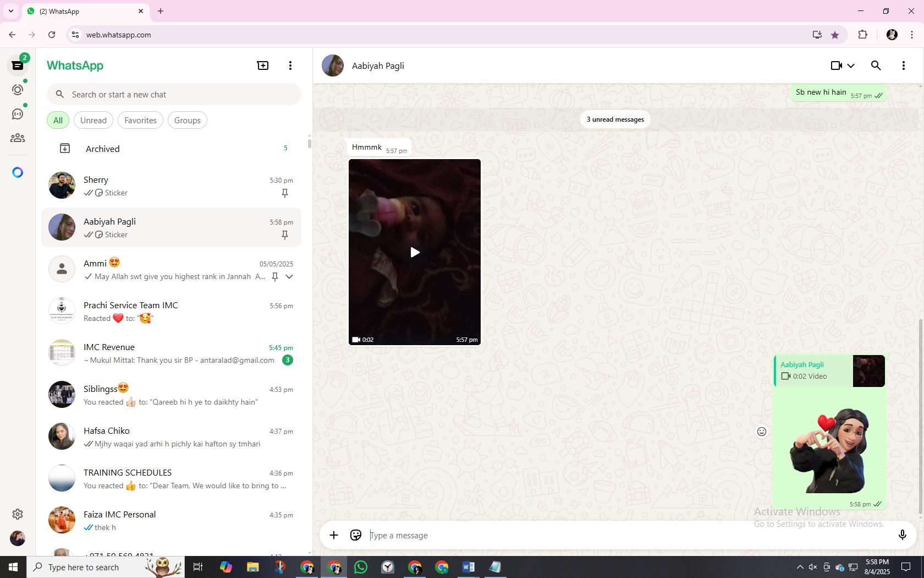Open Prachi Service Team IMC chat

172,312
